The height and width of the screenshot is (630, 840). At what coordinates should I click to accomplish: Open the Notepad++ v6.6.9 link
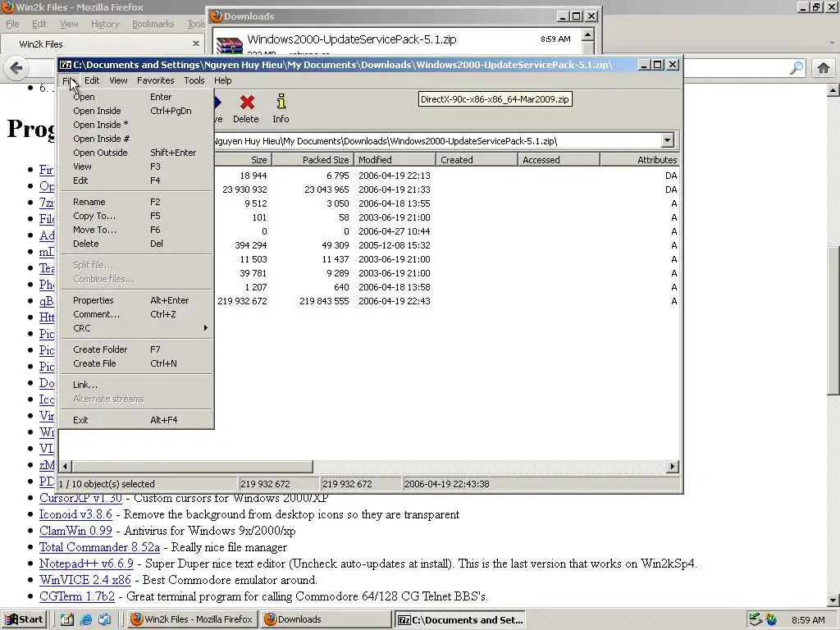pyautogui.click(x=86, y=564)
